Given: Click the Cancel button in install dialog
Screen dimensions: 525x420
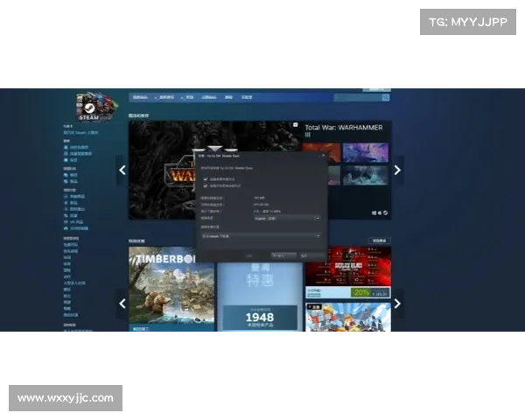Looking at the screenshot, I should pyautogui.click(x=311, y=255).
